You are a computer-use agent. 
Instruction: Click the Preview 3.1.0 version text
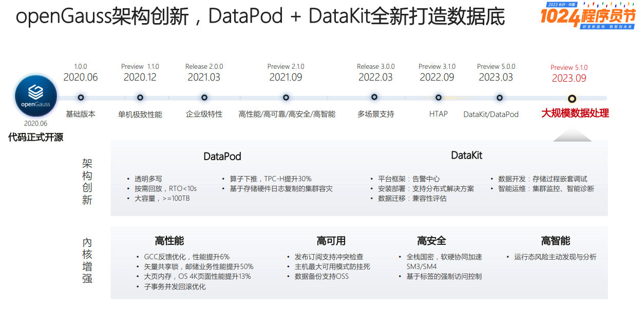point(437,66)
